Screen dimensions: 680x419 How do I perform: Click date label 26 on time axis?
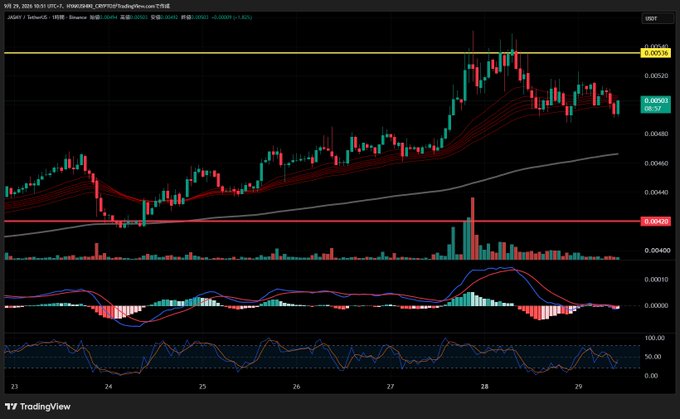(296, 386)
